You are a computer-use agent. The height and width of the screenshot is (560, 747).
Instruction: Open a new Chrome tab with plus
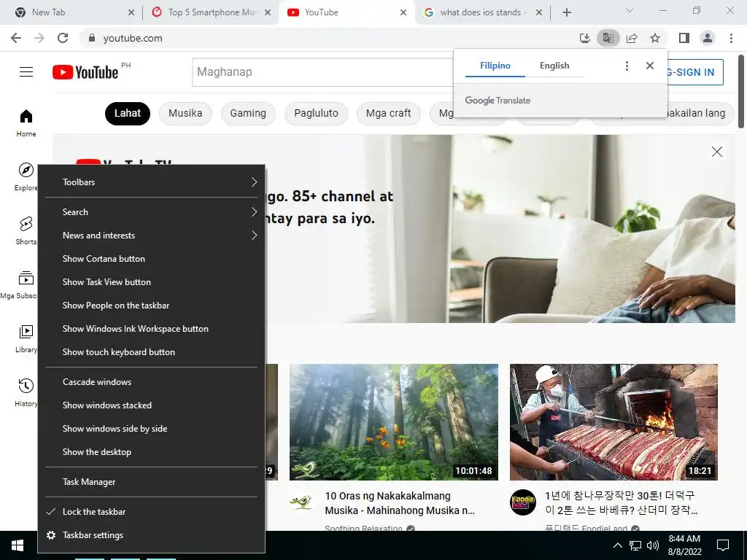(x=566, y=12)
